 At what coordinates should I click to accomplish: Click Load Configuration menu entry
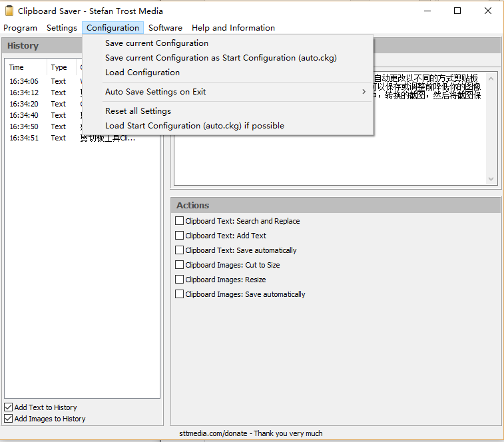pos(142,73)
